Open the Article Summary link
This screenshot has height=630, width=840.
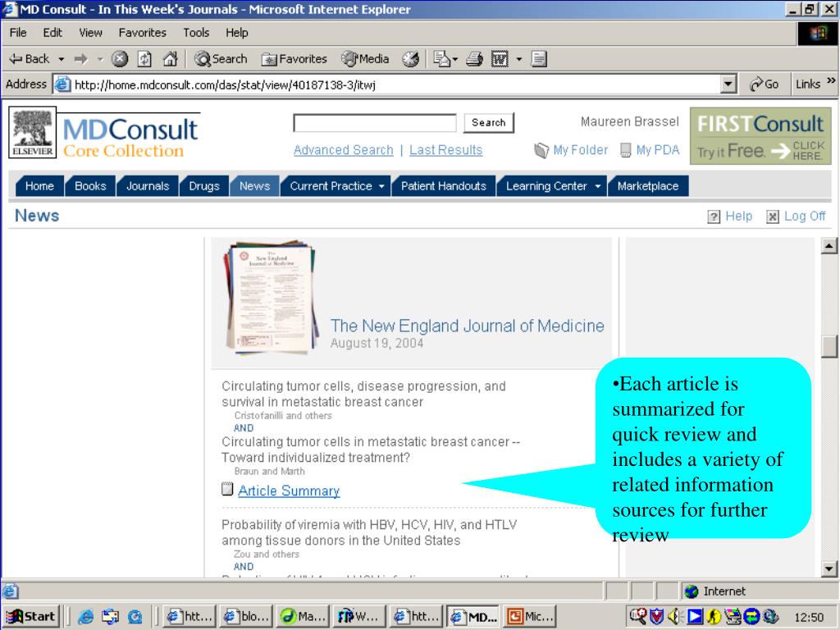point(289,491)
